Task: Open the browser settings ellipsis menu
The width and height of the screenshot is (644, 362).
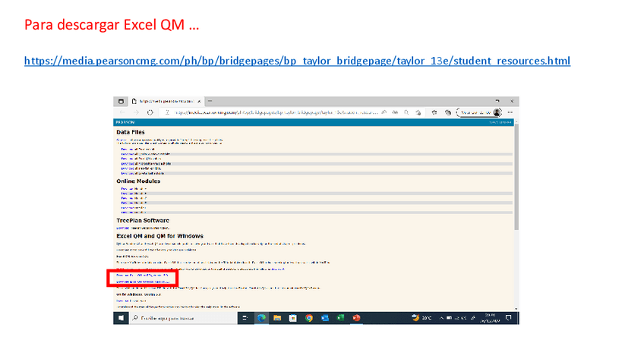Action: coord(510,112)
